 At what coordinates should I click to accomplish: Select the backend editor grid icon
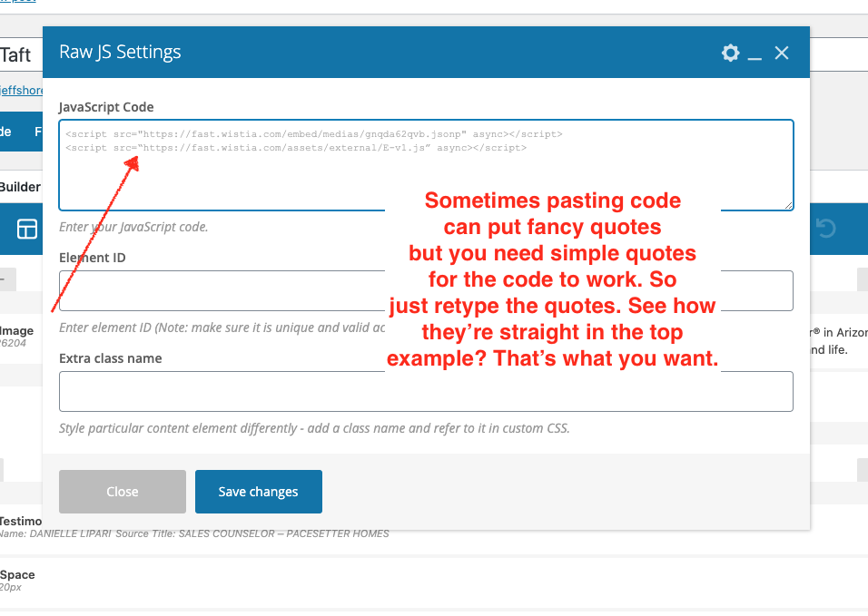click(x=27, y=229)
